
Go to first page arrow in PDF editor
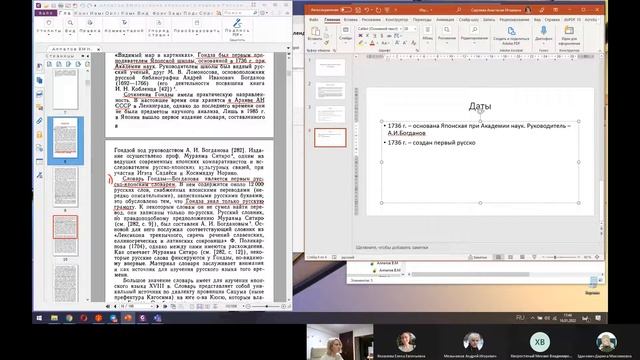click(108, 306)
